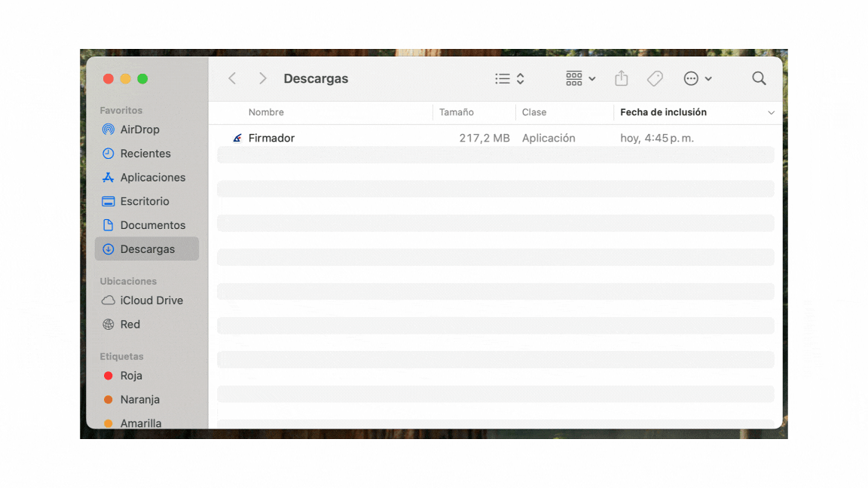Image resolution: width=868 pixels, height=488 pixels.
Task: Sort by the Tamaño column header
Action: coord(457,112)
